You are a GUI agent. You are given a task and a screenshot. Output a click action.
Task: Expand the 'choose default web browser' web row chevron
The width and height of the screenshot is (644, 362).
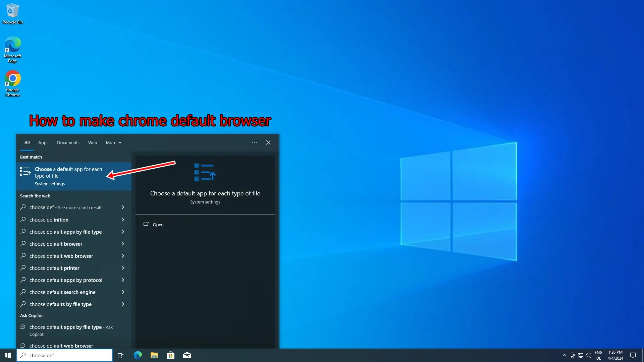click(123, 256)
